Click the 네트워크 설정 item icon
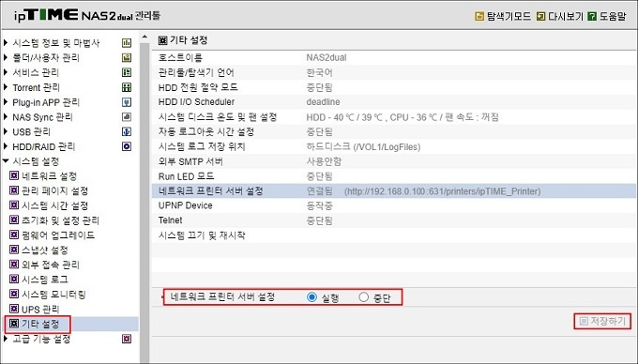The height and width of the screenshot is (364, 638). pyautogui.click(x=14, y=175)
